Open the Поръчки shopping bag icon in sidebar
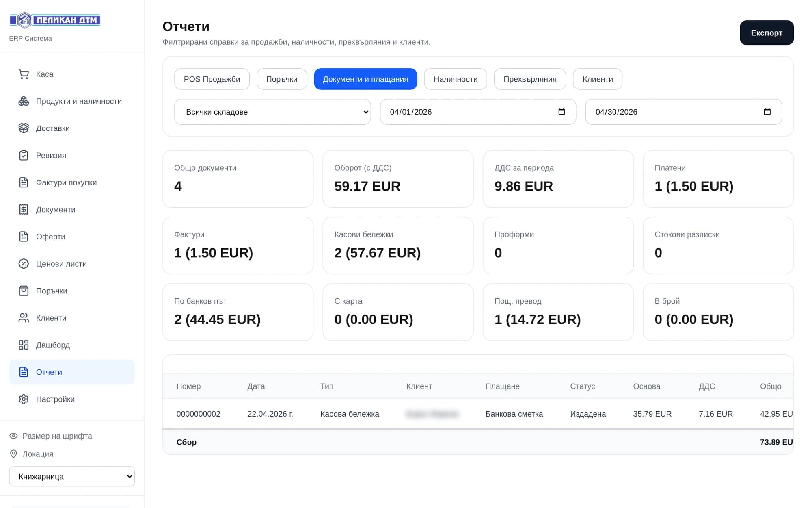This screenshot has width=812, height=508. (24, 291)
